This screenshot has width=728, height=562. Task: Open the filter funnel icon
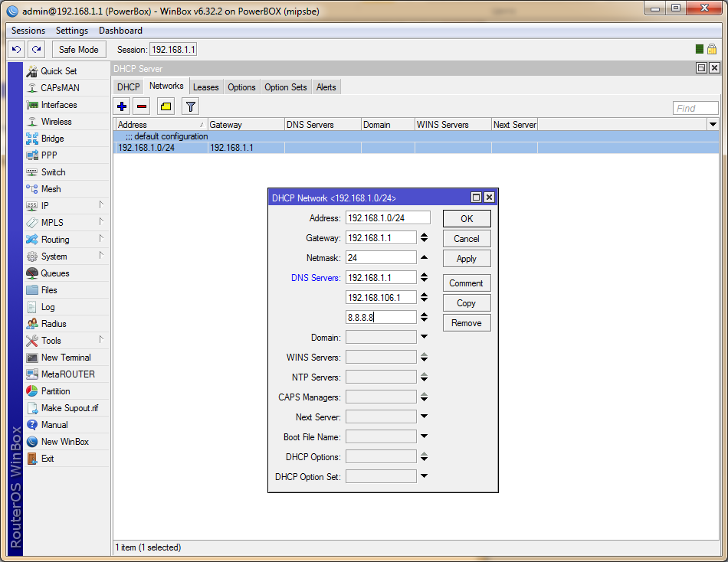pyautogui.click(x=190, y=106)
